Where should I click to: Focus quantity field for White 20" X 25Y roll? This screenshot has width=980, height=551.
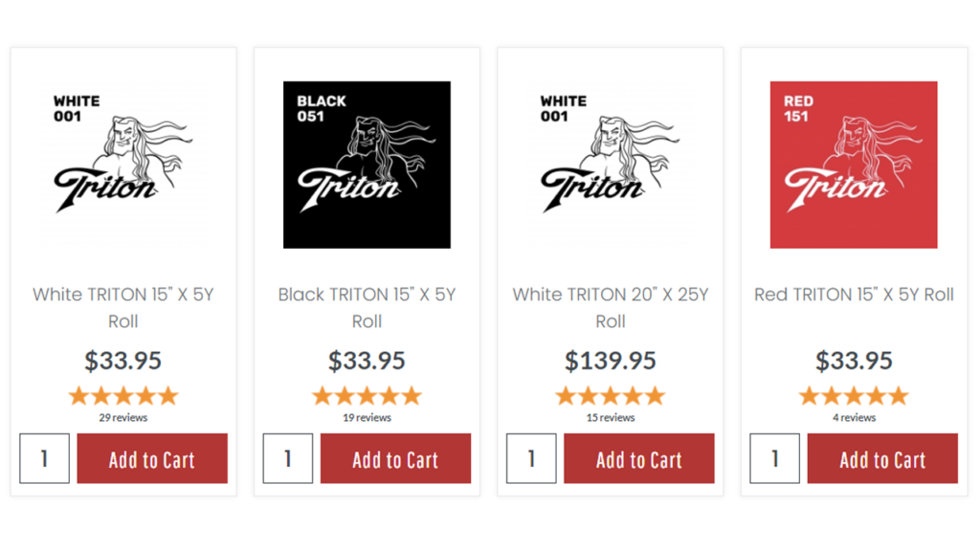(531, 458)
